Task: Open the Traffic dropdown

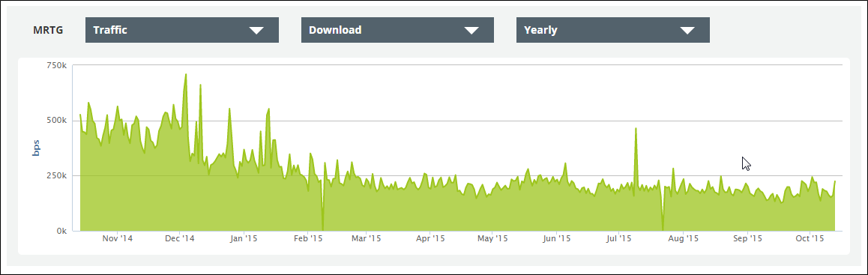Action: click(x=181, y=30)
